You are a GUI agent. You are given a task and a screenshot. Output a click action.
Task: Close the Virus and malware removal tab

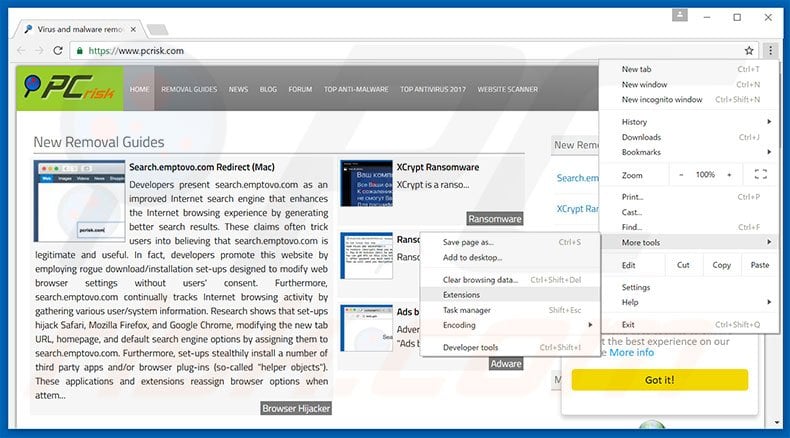coord(133,29)
